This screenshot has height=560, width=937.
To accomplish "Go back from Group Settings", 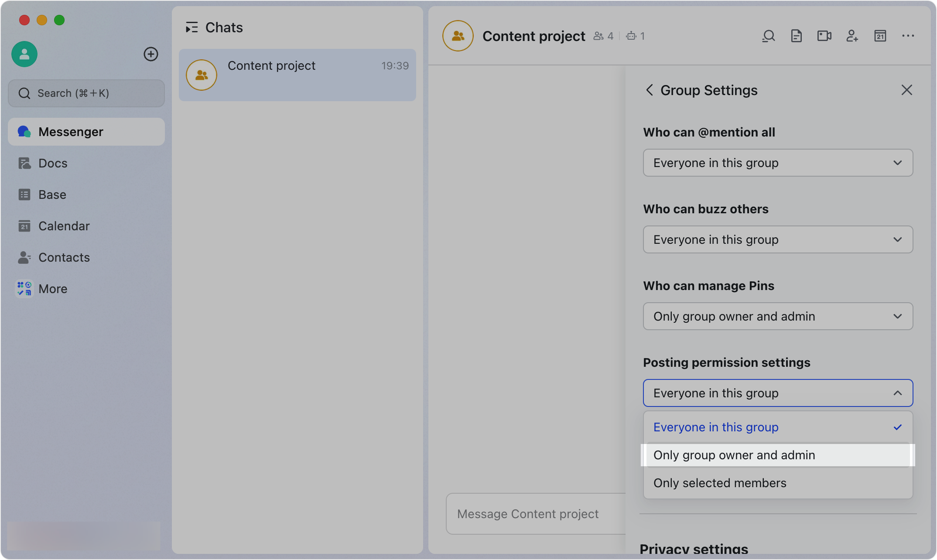I will coord(650,90).
